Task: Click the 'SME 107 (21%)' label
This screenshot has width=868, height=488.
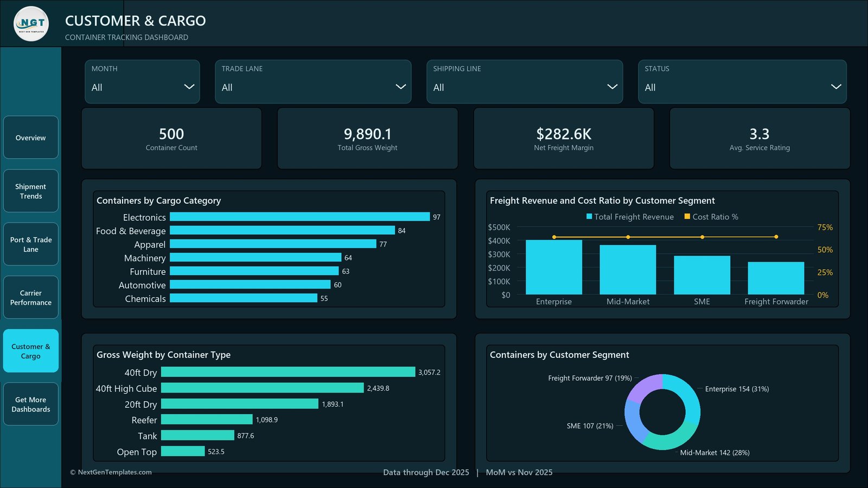Action: 590,426
